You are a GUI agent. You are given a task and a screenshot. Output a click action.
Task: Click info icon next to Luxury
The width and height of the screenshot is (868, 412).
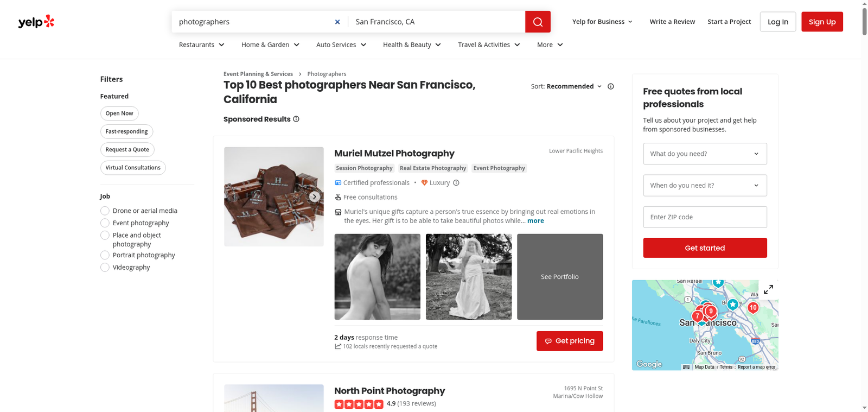(456, 183)
